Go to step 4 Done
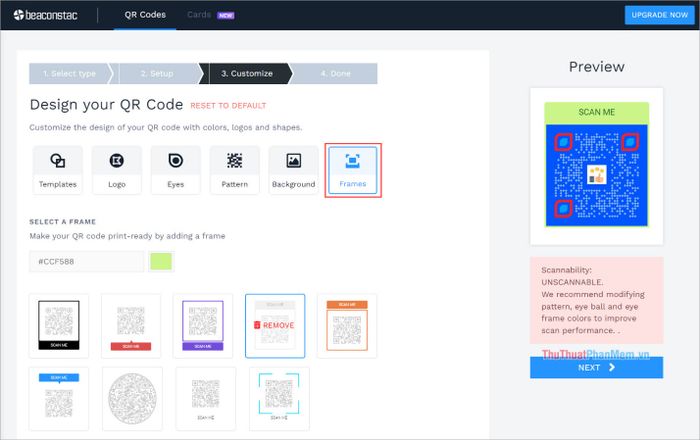 click(x=335, y=74)
